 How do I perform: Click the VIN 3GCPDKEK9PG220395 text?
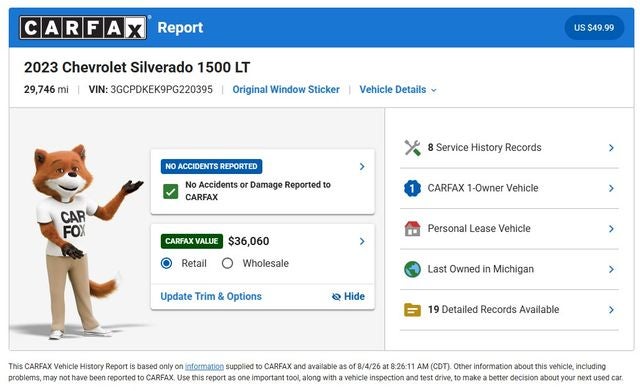click(151, 89)
